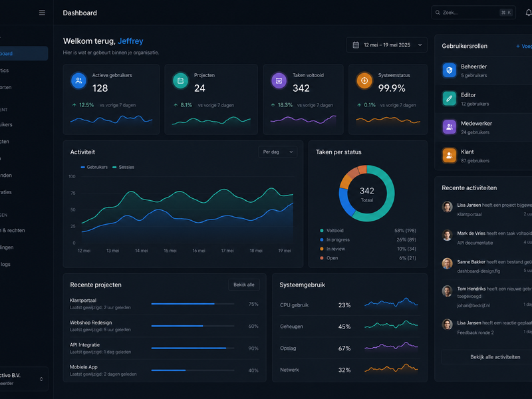
Task: Toggle the In review legend item
Action: (332, 249)
